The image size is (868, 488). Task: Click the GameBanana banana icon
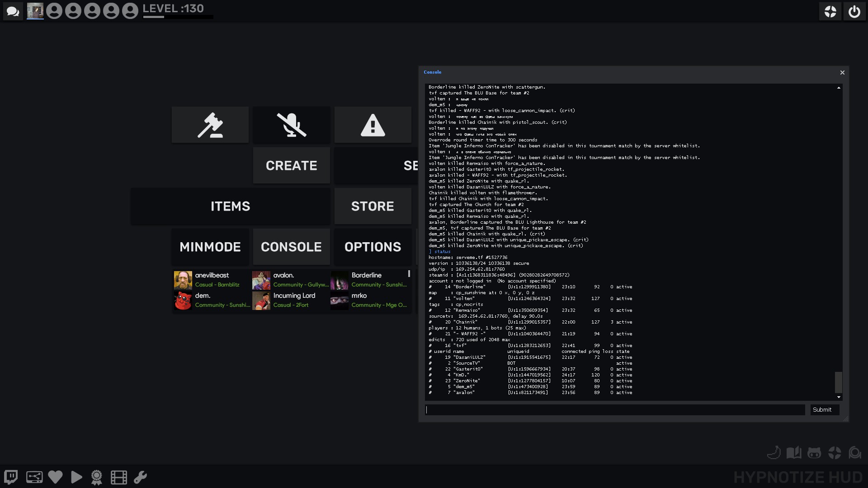coord(774,453)
